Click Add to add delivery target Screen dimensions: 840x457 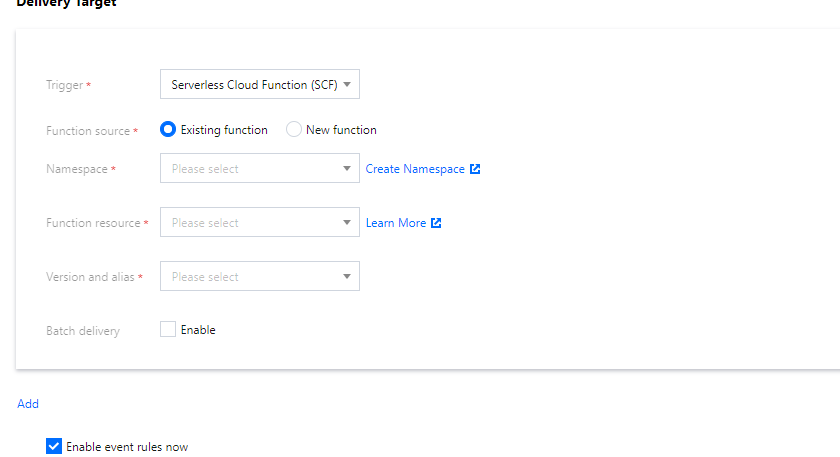(x=28, y=404)
